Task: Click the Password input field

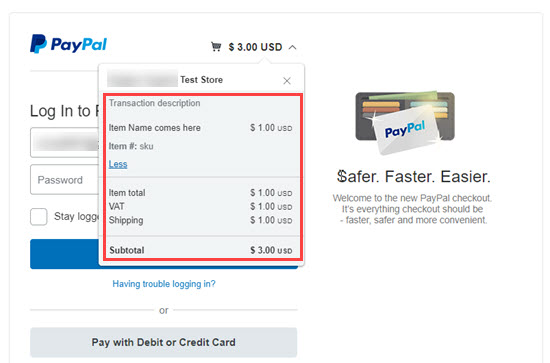Action: tap(65, 180)
